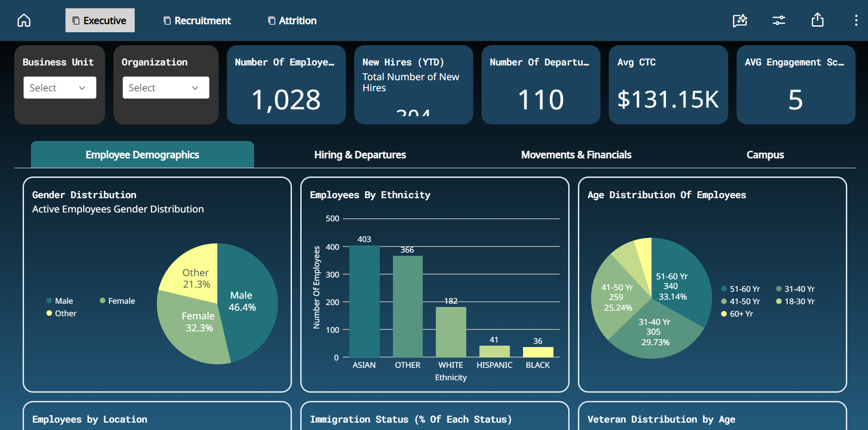The width and height of the screenshot is (868, 430).
Task: Switch to the Executive tab
Action: point(100,20)
